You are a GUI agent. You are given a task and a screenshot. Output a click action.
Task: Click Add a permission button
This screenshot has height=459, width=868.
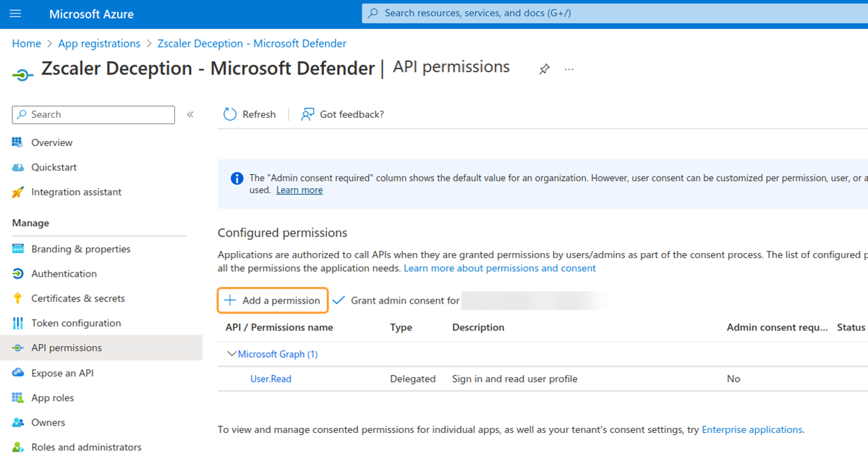tap(273, 300)
